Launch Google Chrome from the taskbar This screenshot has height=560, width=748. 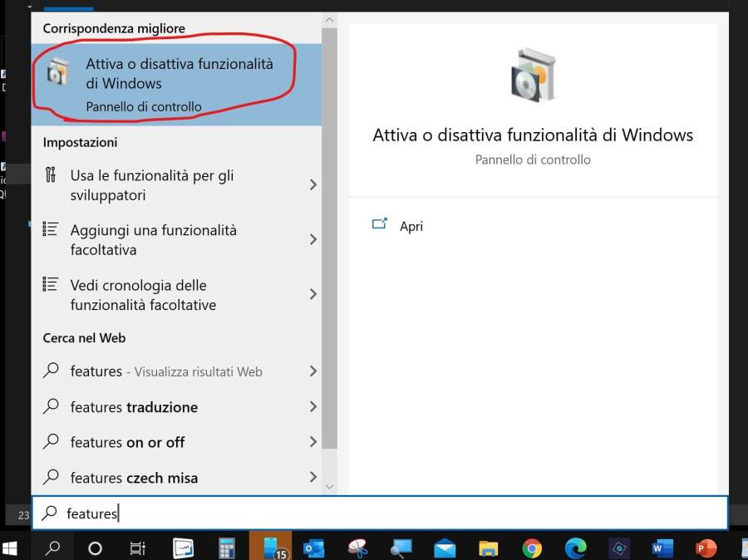point(532,548)
